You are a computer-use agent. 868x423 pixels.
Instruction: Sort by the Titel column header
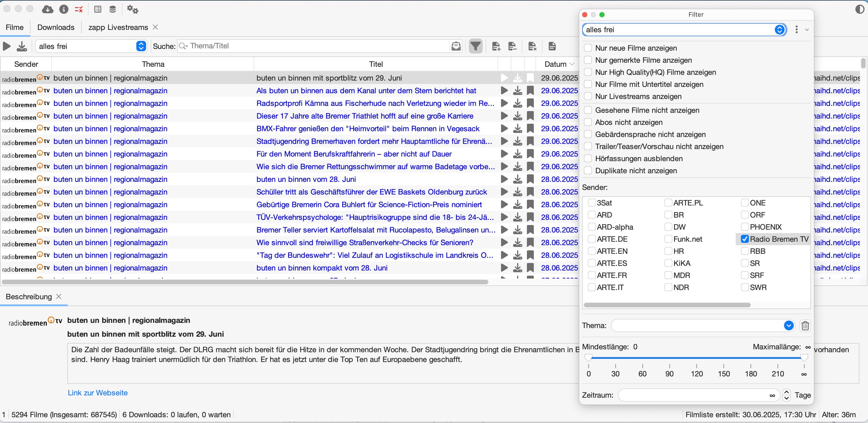(x=376, y=64)
